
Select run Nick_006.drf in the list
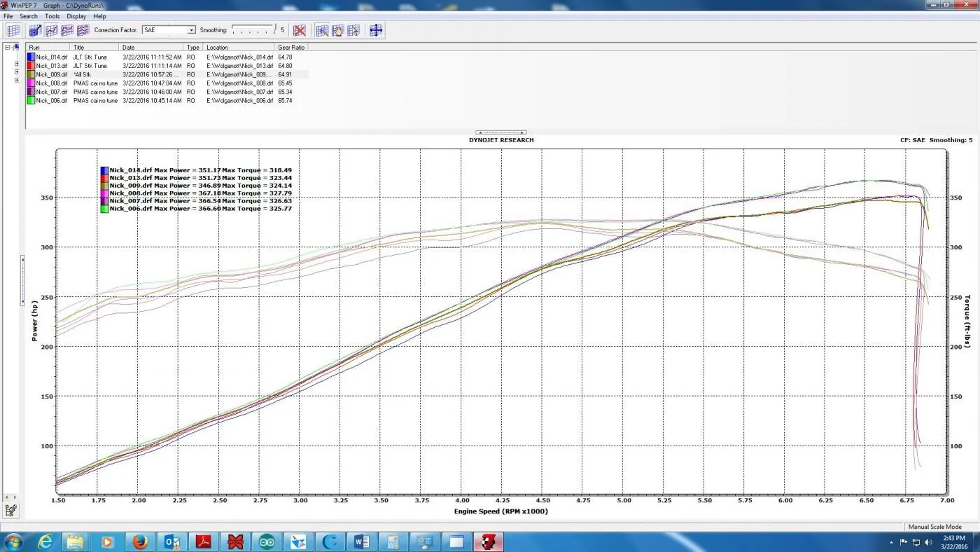(x=52, y=101)
